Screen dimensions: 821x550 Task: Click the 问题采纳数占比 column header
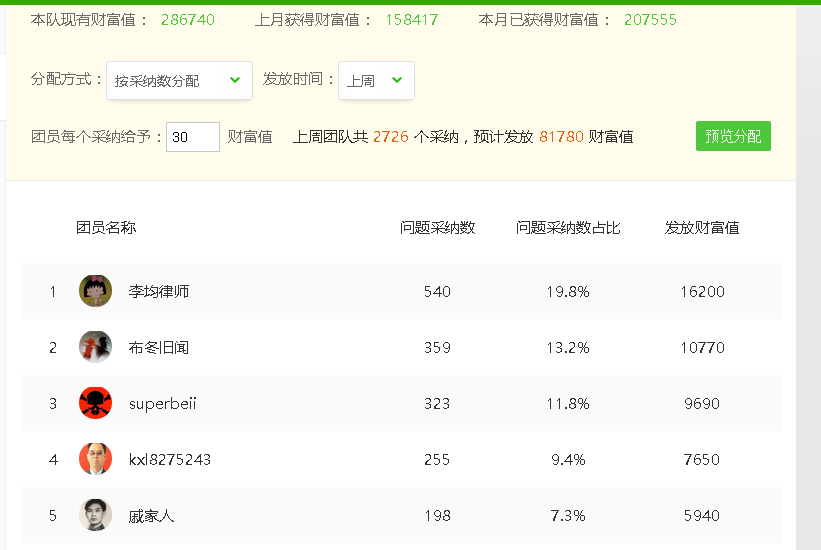coord(568,227)
